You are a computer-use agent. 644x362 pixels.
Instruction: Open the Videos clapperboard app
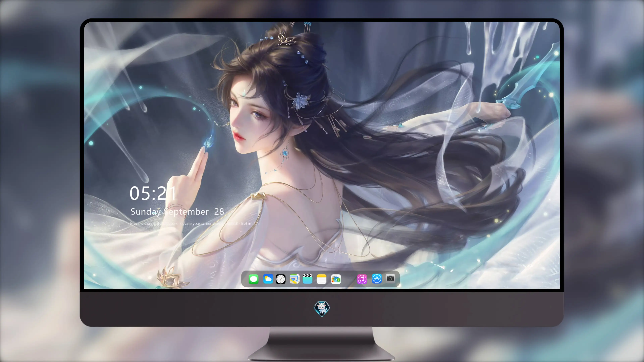click(308, 279)
